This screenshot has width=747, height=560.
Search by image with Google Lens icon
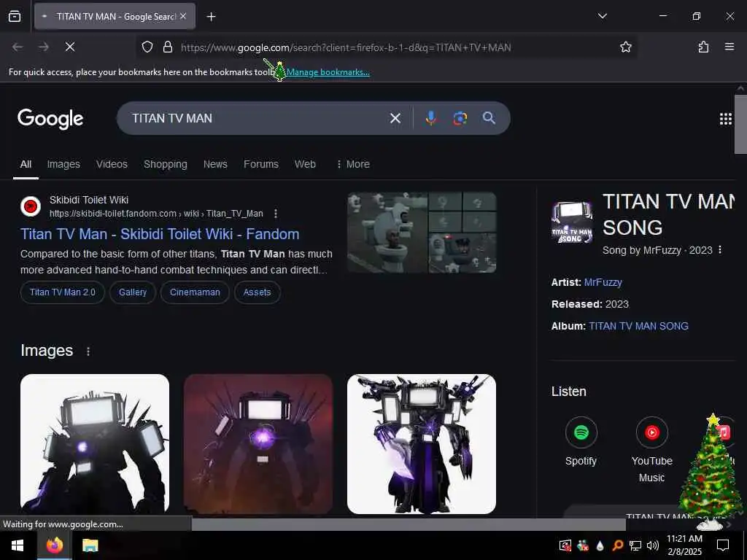[x=460, y=118]
